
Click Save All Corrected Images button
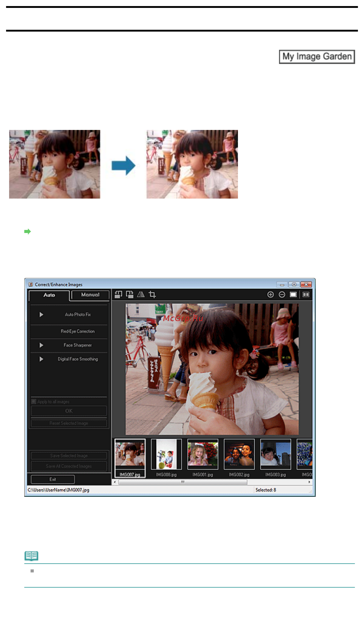pos(69,466)
